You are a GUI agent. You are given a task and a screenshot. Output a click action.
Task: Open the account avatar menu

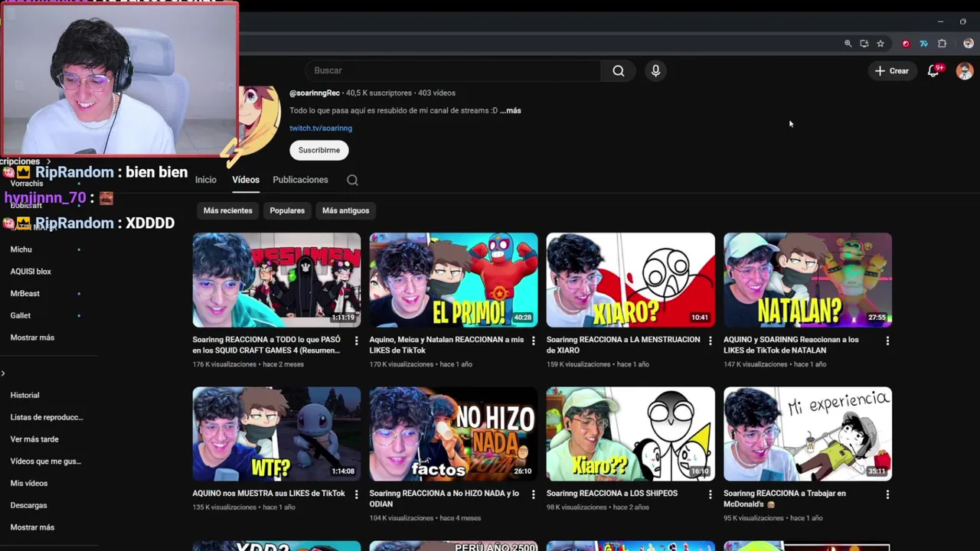tap(965, 70)
